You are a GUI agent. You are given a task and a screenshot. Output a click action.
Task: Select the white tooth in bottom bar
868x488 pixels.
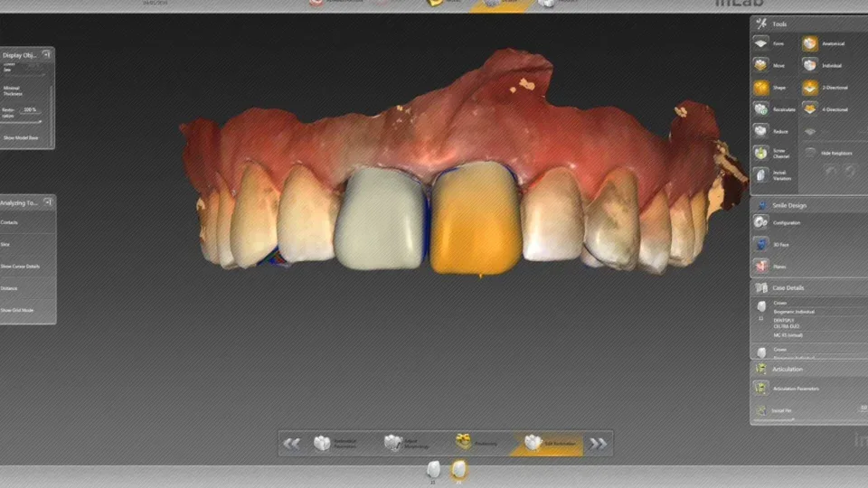pyautogui.click(x=433, y=470)
